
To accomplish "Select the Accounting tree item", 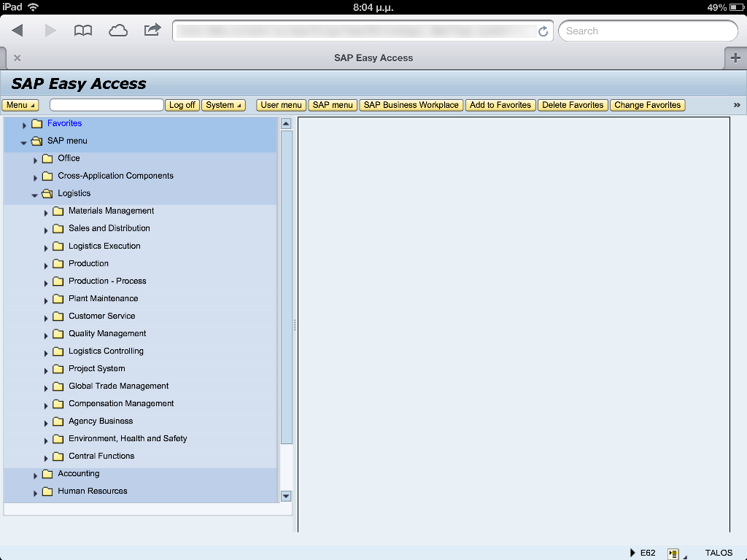I will (79, 473).
